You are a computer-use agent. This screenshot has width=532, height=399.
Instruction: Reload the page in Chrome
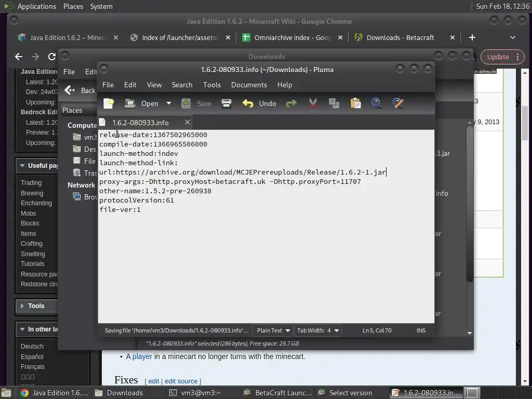52,57
